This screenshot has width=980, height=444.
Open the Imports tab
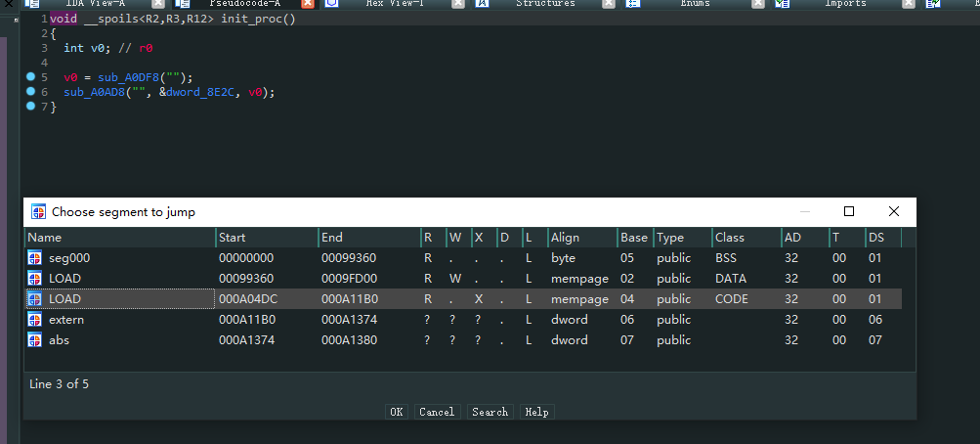click(845, 3)
